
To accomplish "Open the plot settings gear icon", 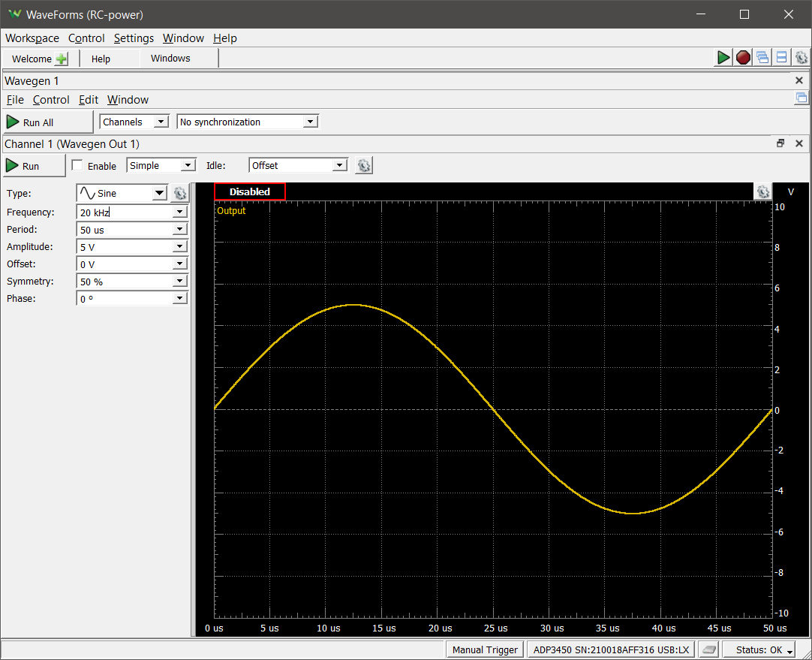I will click(x=762, y=191).
